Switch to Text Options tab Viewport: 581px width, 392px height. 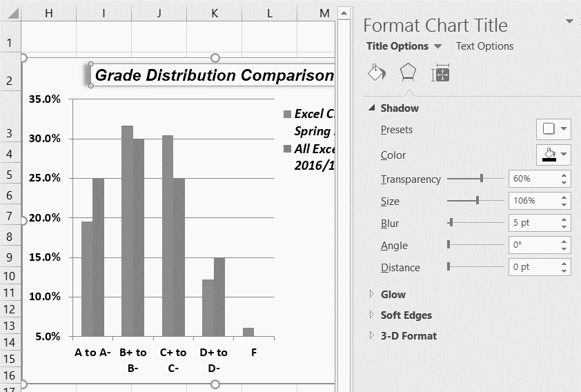tap(484, 46)
